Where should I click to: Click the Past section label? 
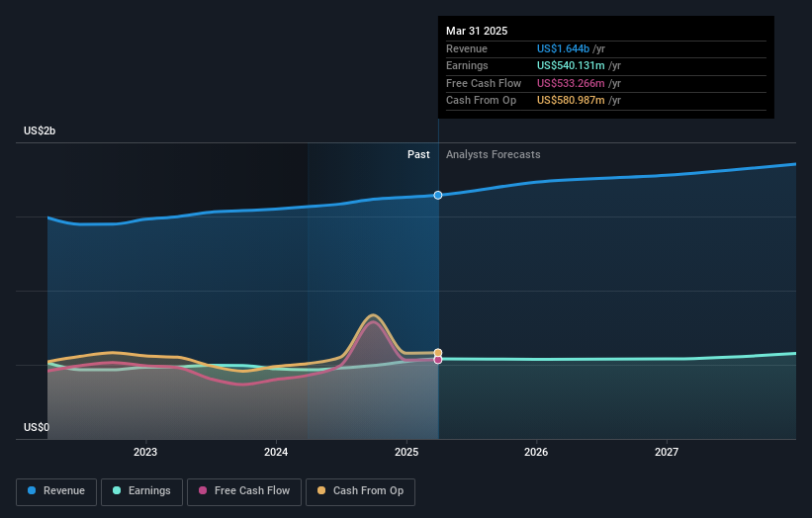[418, 155]
